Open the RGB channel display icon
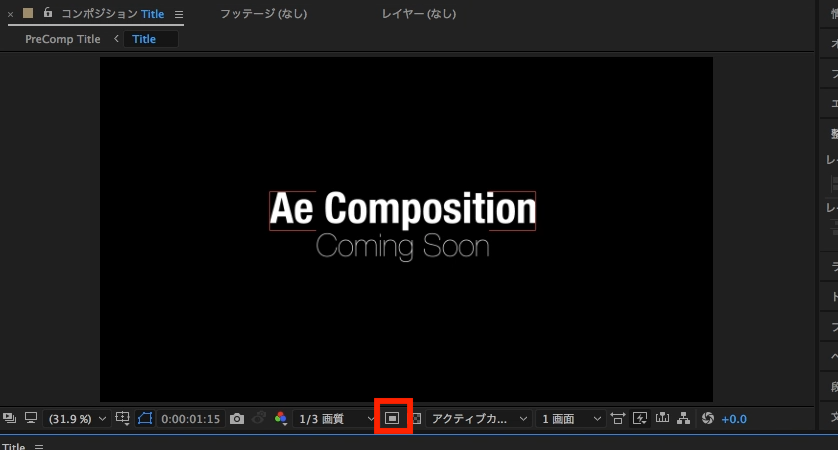Screen dimensions: 838x450 281,418
